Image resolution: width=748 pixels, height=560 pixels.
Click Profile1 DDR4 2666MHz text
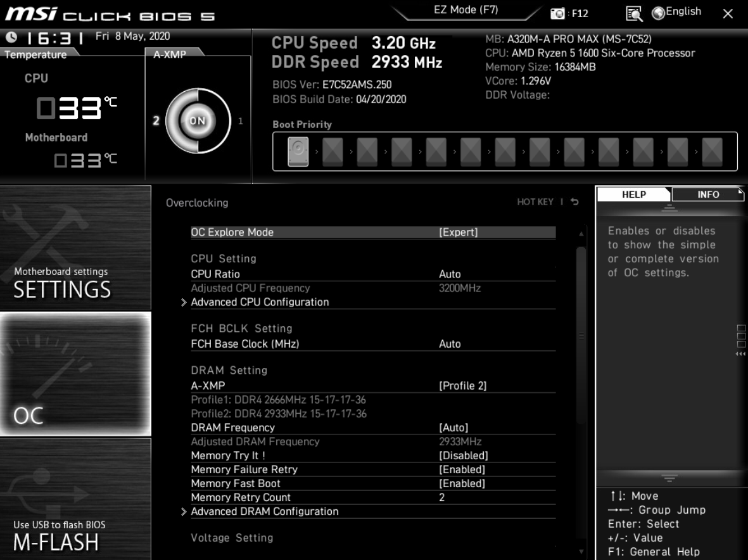pyautogui.click(x=278, y=400)
